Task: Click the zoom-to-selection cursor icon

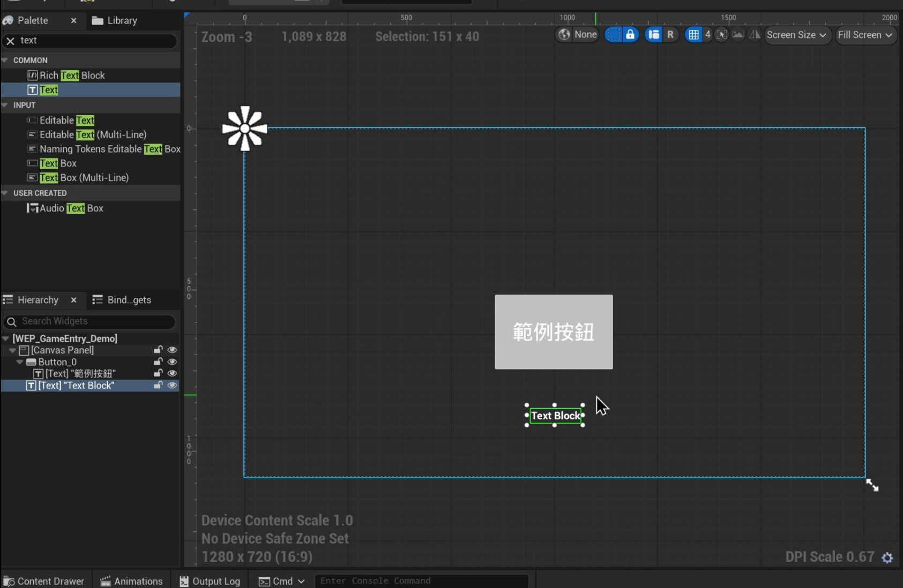Action: pos(722,35)
